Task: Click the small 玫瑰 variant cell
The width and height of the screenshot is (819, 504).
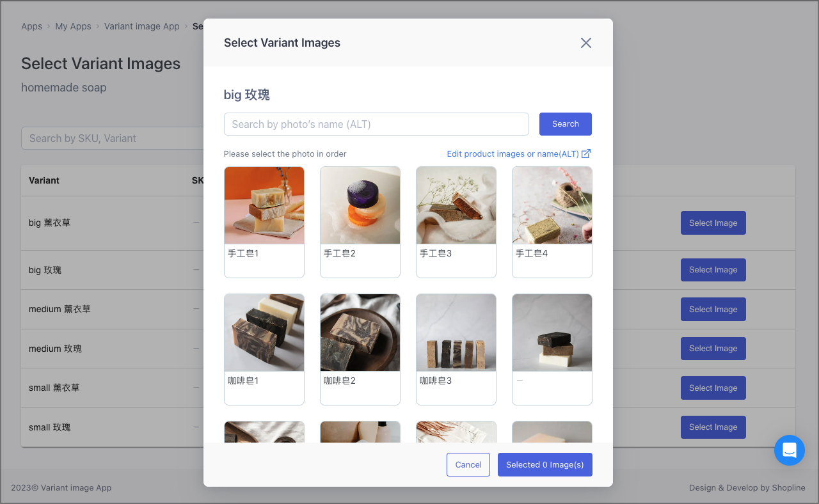Action: [50, 427]
